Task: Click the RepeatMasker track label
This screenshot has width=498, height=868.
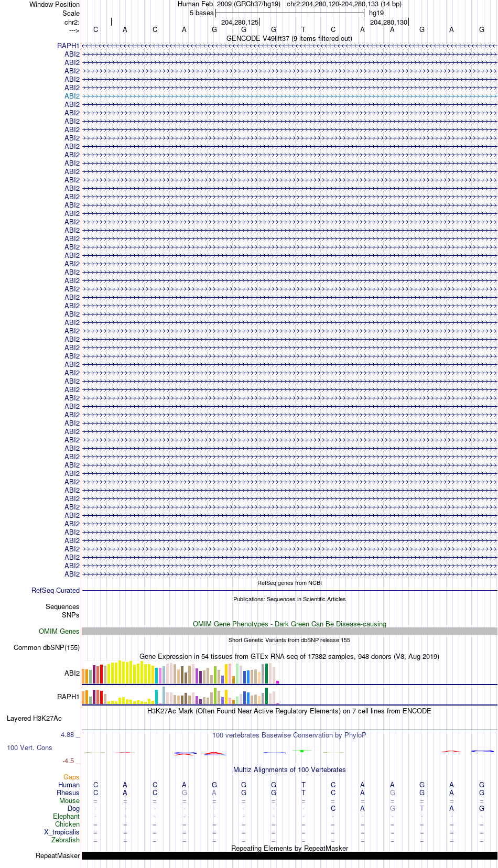Action: [58, 855]
